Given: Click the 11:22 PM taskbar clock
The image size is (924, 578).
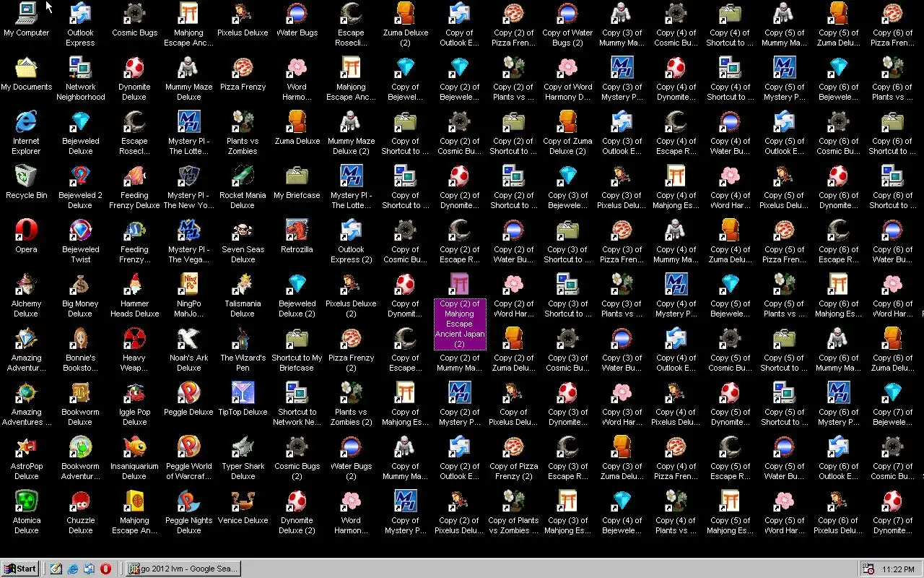Looking at the screenshot, I should pos(899,569).
